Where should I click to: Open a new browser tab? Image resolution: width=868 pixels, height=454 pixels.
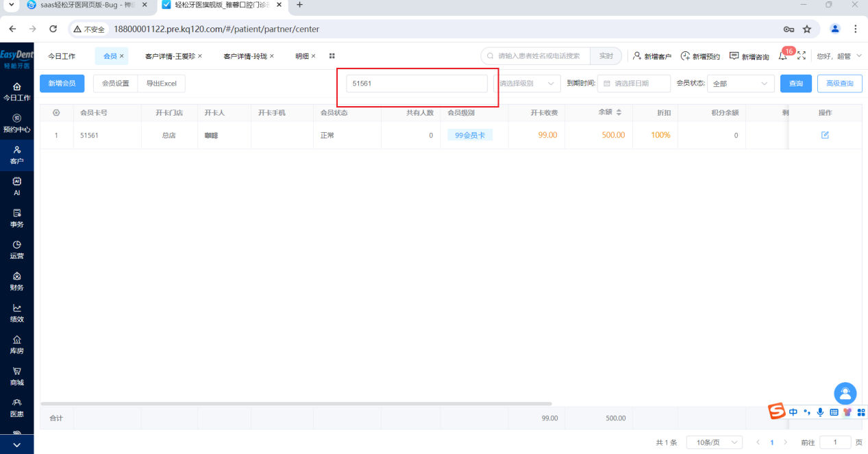pyautogui.click(x=299, y=5)
